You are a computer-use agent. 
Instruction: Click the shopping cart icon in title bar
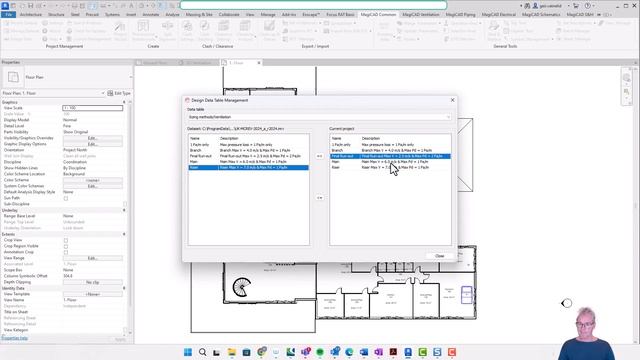pos(576,6)
